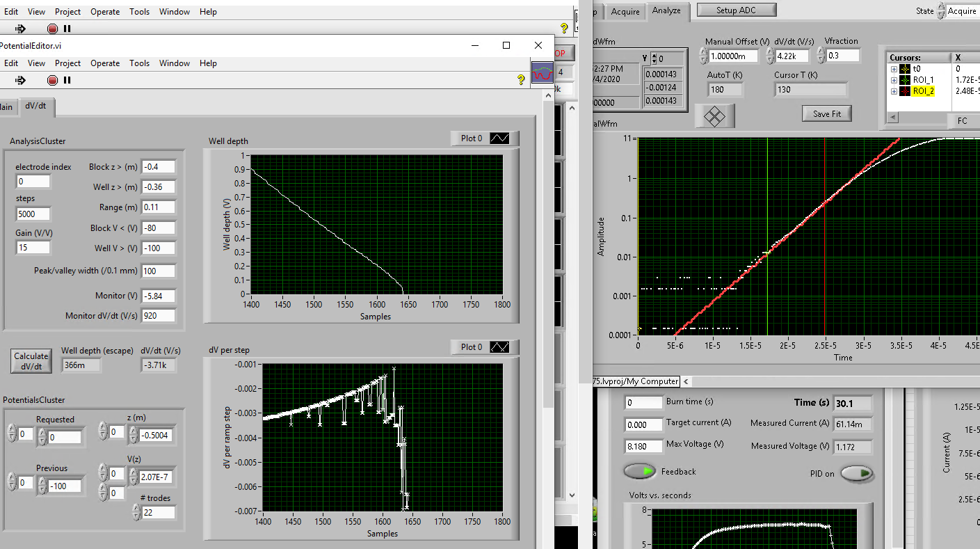The height and width of the screenshot is (549, 980).
Task: Expand the ROI_2 cursor entry
Action: point(894,91)
